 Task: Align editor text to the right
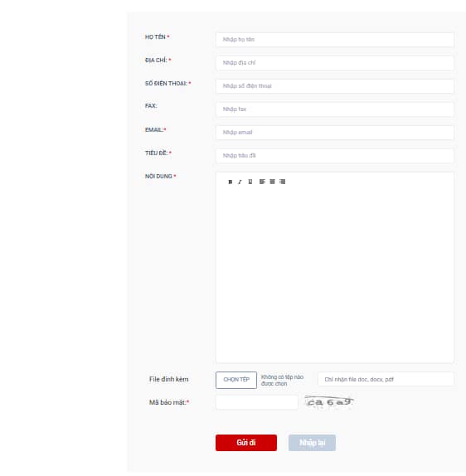(x=282, y=182)
